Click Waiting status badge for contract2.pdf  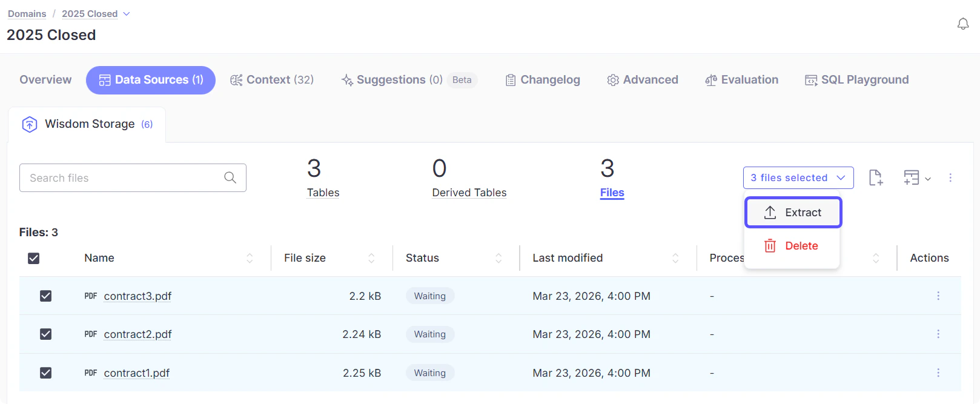430,334
